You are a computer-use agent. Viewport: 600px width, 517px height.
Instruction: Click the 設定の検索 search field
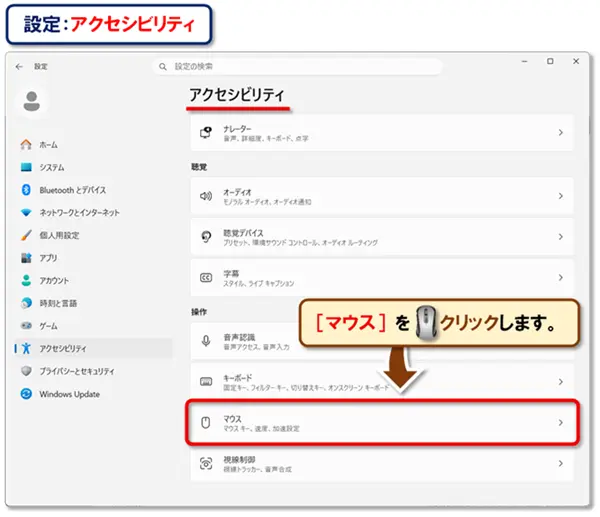click(x=297, y=67)
